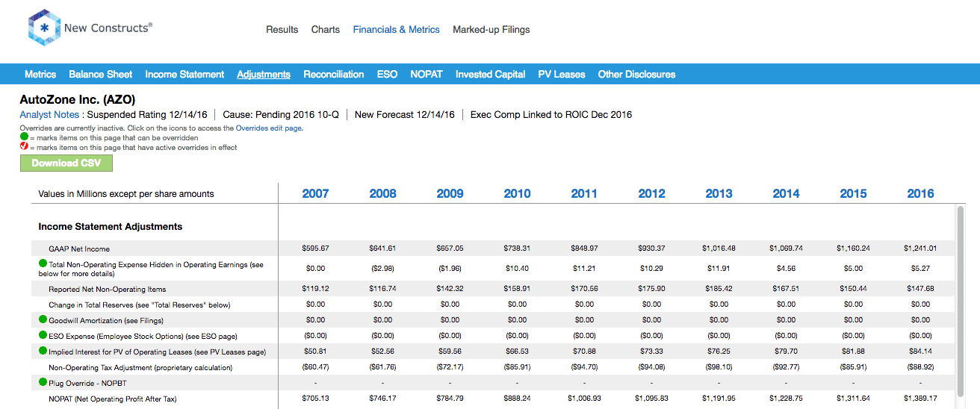
Task: Click the 2008 column year header
Action: point(382,193)
